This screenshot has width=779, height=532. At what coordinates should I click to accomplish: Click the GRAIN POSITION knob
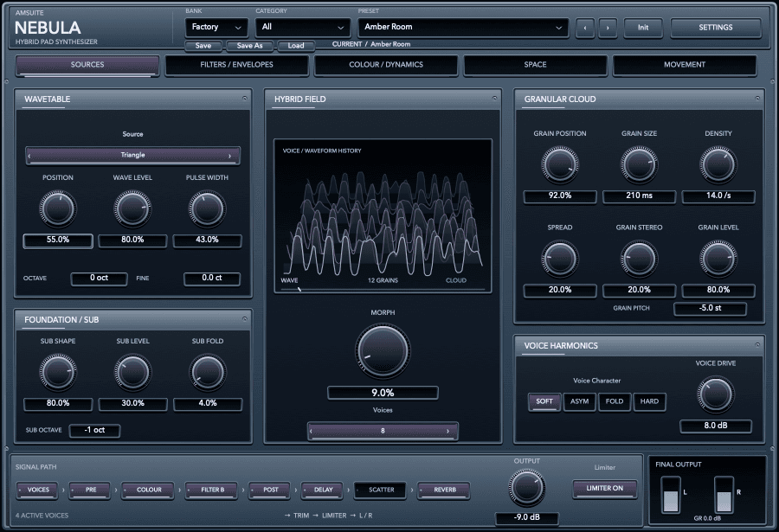pos(560,164)
